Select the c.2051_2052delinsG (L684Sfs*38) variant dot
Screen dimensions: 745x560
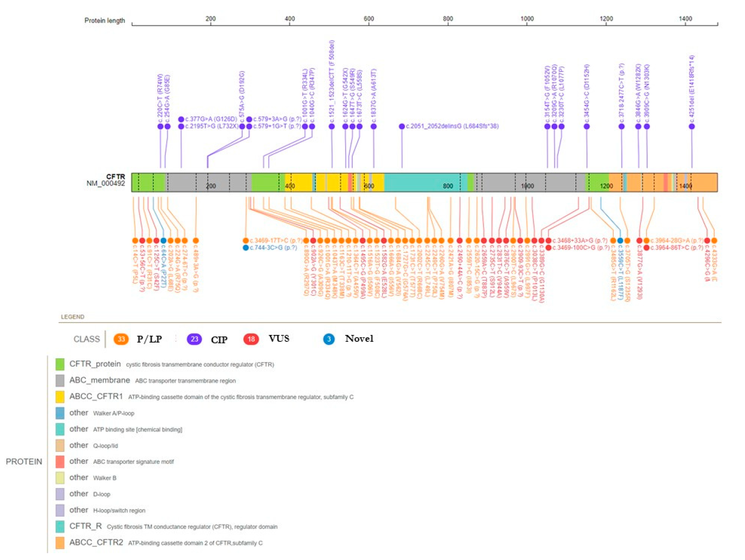(x=401, y=126)
